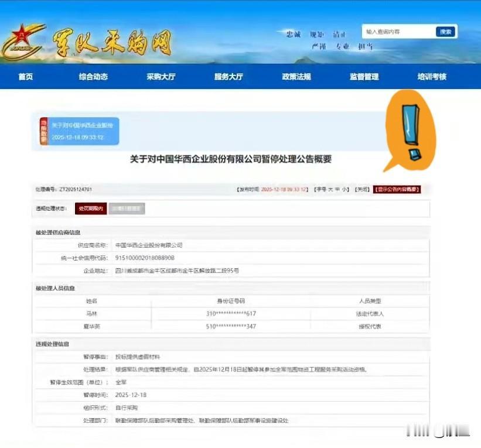Go to the 政策法规 section

coord(296,77)
